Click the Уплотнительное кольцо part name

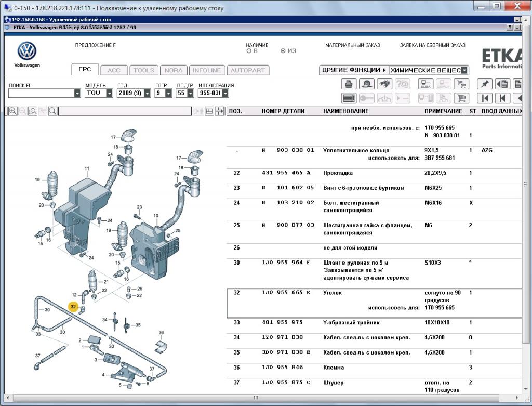[356, 150]
